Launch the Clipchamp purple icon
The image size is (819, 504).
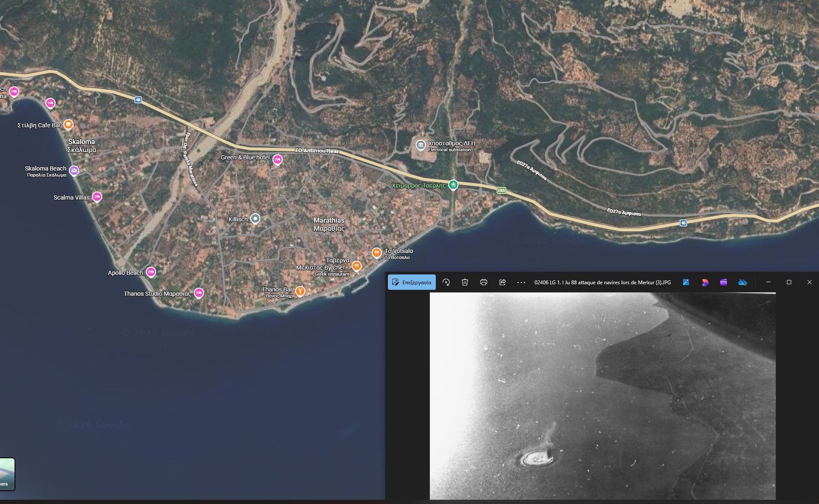(x=724, y=282)
